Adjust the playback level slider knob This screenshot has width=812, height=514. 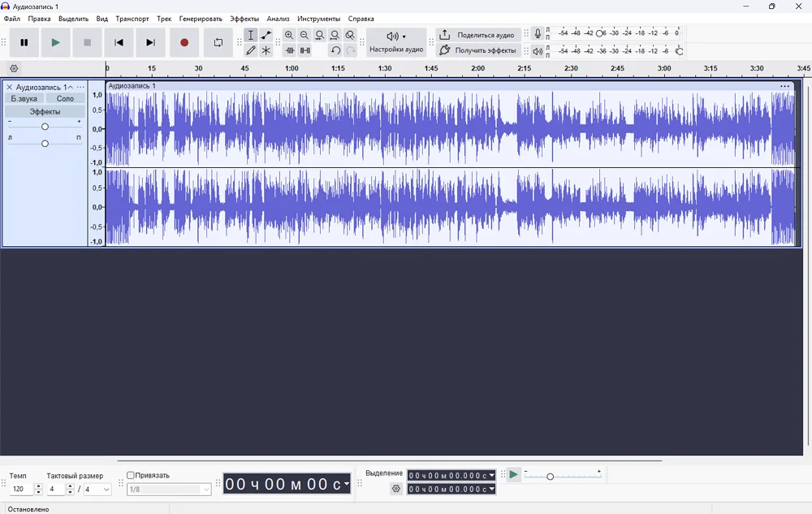coord(680,51)
